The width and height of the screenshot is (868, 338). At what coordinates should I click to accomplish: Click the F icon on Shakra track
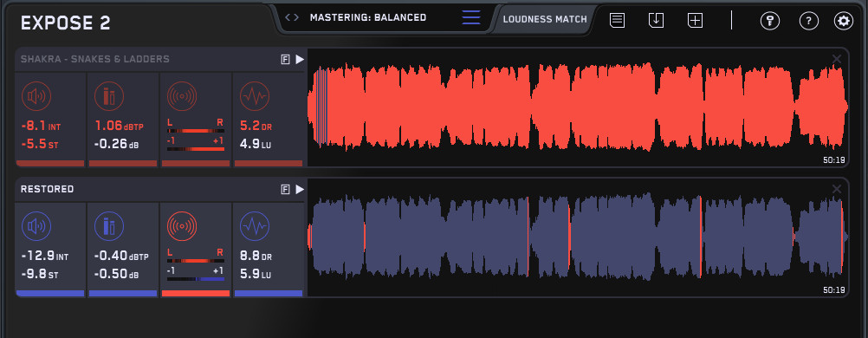[286, 59]
